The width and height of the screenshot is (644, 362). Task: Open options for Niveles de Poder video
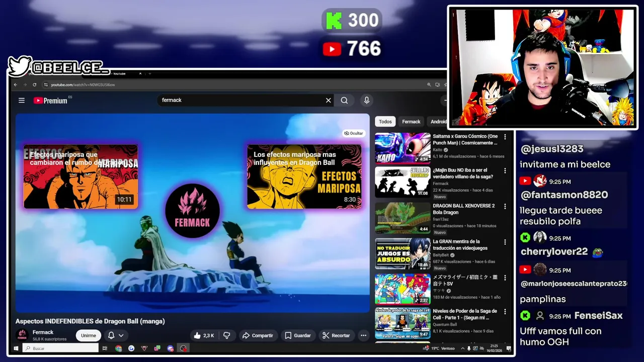505,312
